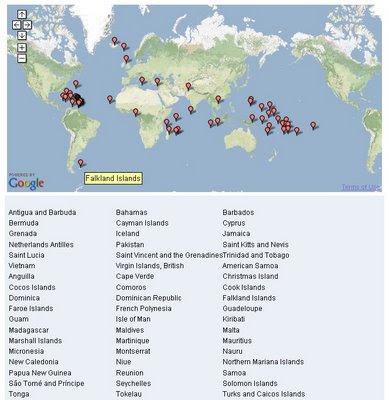Screen dimensions: 389x400
Task: Pan the map right
Action: pyautogui.click(x=27, y=25)
